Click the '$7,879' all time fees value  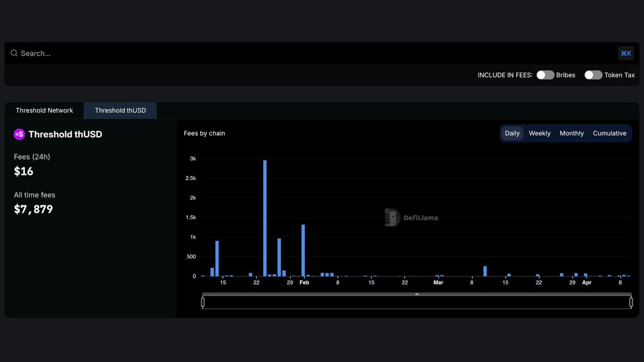coord(33,209)
